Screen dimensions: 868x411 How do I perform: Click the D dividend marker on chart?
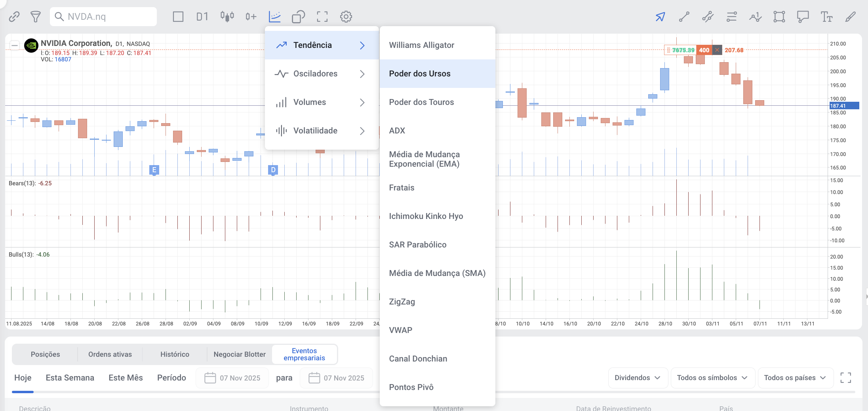[x=273, y=170]
